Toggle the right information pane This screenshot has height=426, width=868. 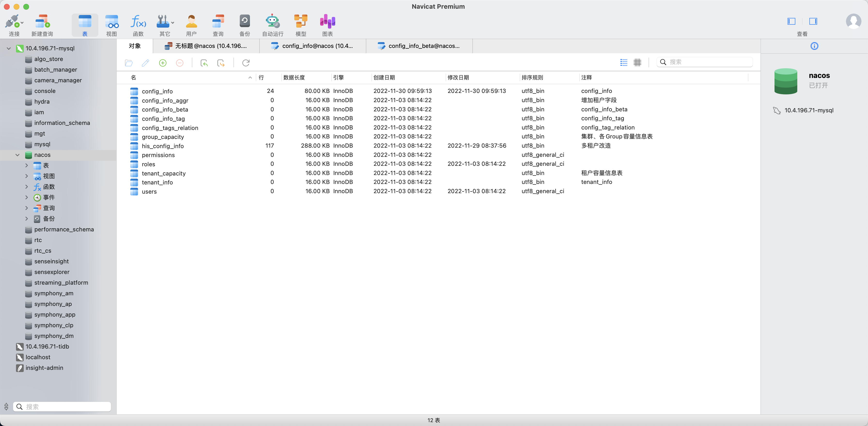tap(813, 22)
